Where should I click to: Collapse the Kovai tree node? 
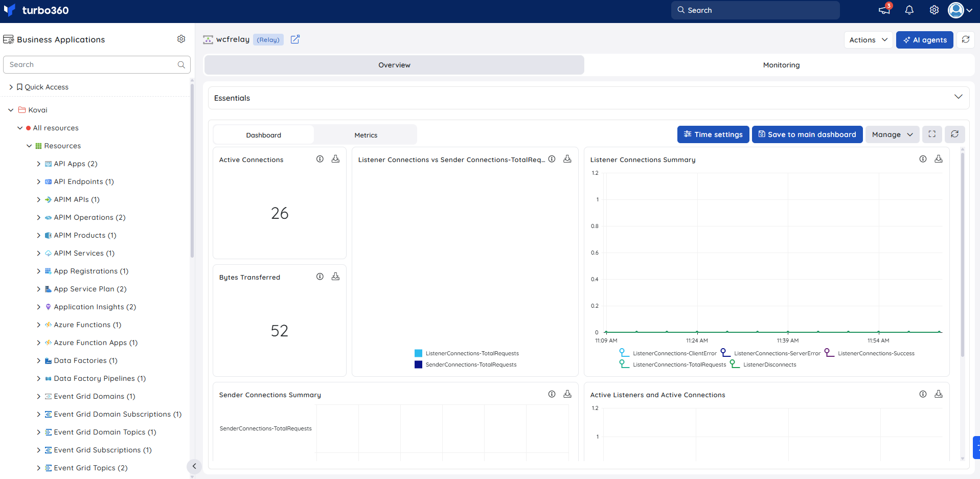pyautogui.click(x=11, y=110)
